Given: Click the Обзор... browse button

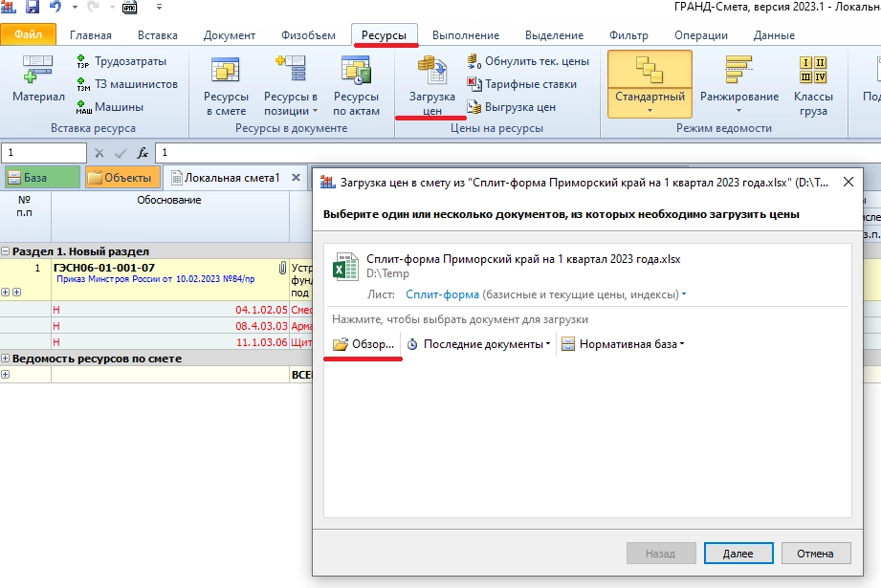Looking at the screenshot, I should click(x=363, y=344).
